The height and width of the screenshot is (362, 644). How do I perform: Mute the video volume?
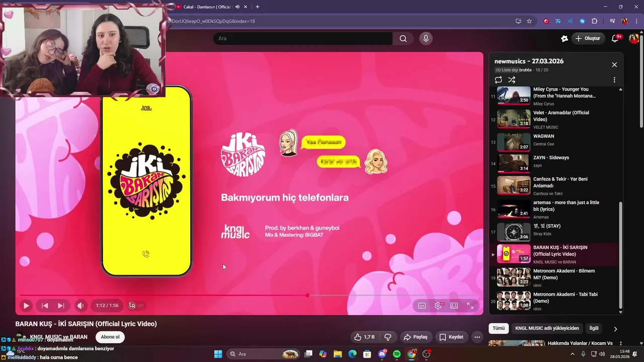click(80, 305)
